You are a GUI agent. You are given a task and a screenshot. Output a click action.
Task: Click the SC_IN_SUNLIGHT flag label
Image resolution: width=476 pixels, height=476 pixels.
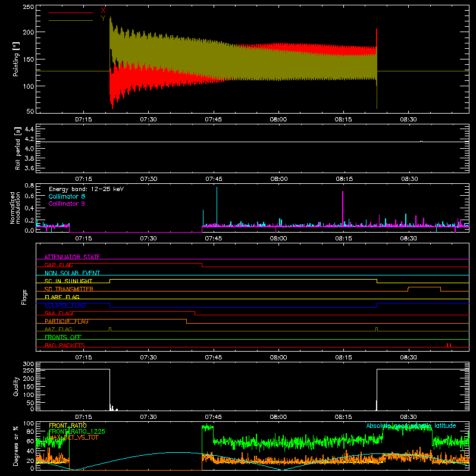coord(68,281)
